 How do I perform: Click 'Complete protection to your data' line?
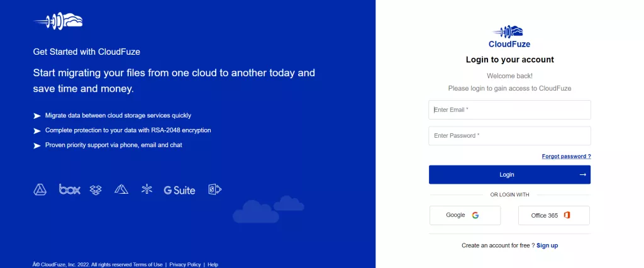128,130
